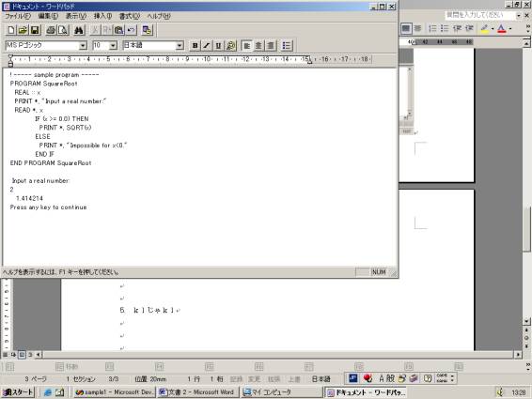The image size is (532, 399).
Task: Open Find with the binoculars icon
Action: 79,30
